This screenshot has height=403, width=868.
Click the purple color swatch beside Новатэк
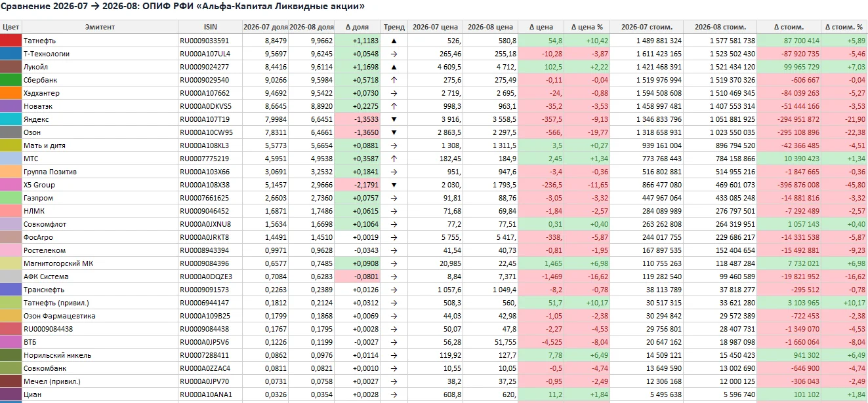[10, 106]
